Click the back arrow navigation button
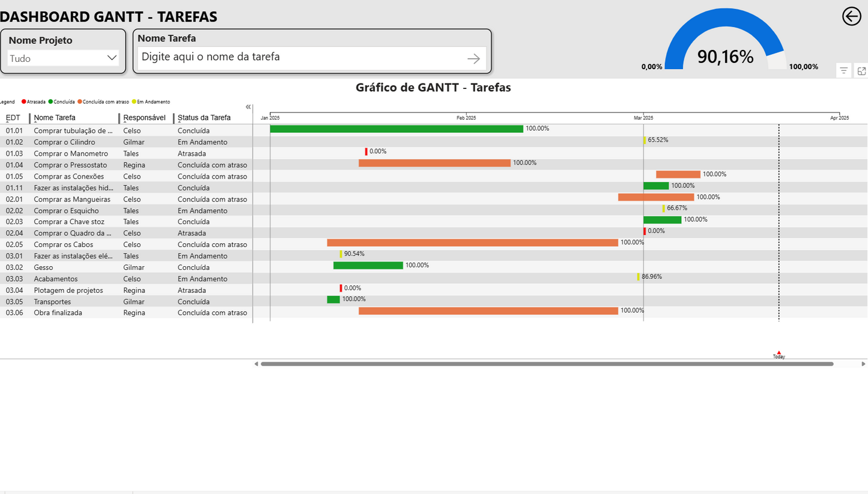Viewport: 868px width, 494px height. click(851, 16)
